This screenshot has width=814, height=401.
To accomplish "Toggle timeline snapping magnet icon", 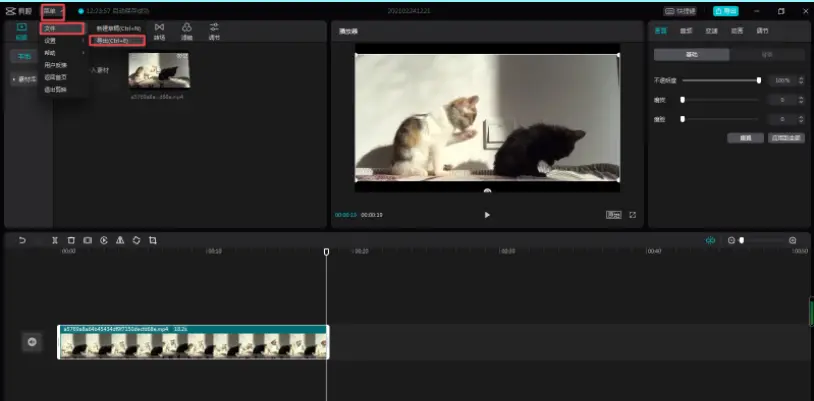I will tap(711, 240).
